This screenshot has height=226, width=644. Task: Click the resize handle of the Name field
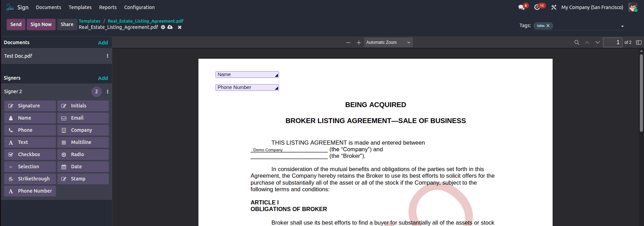click(277, 75)
